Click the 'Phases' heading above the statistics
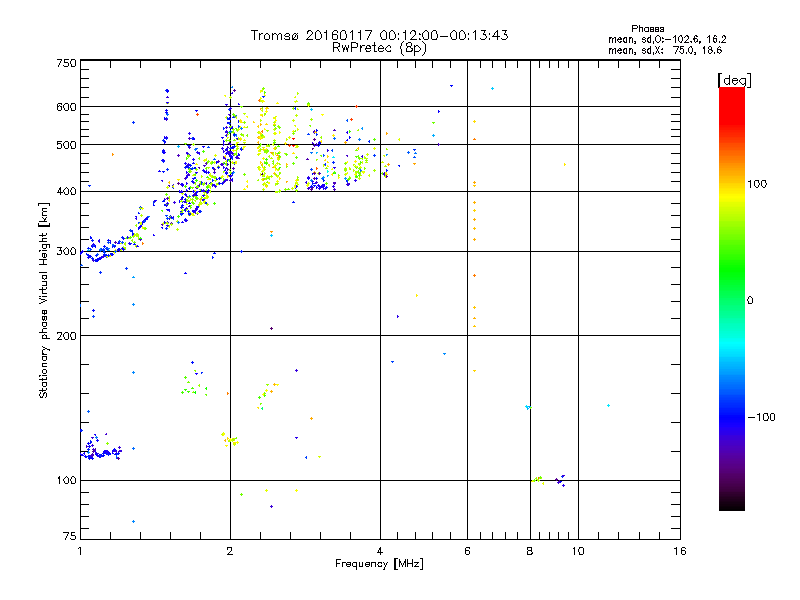The width and height of the screenshot is (800, 600). click(x=647, y=29)
